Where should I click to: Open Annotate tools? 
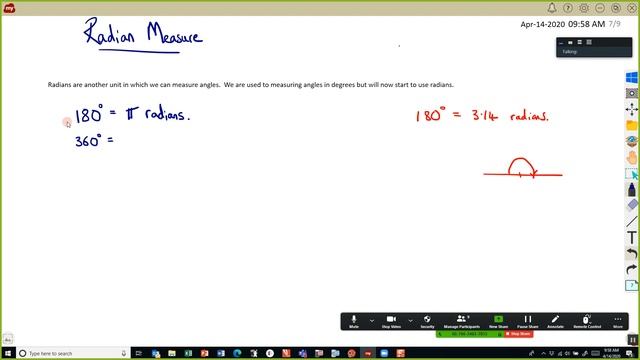555,321
